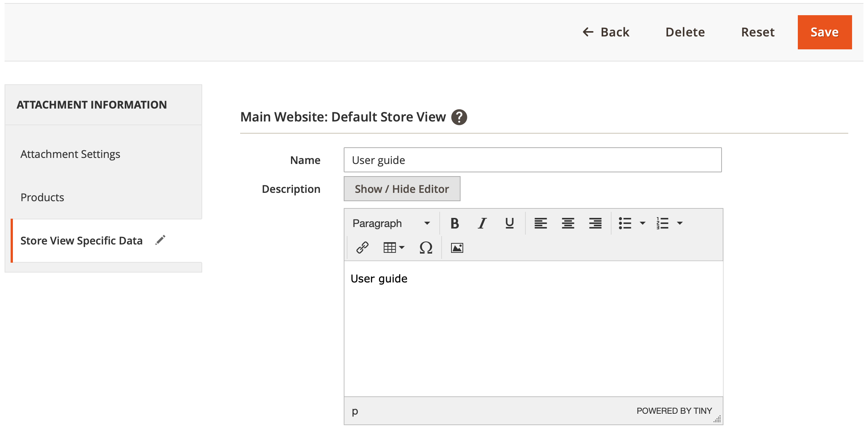Viewport: 868px width, 432px height.
Task: Click the Name input field
Action: (533, 160)
